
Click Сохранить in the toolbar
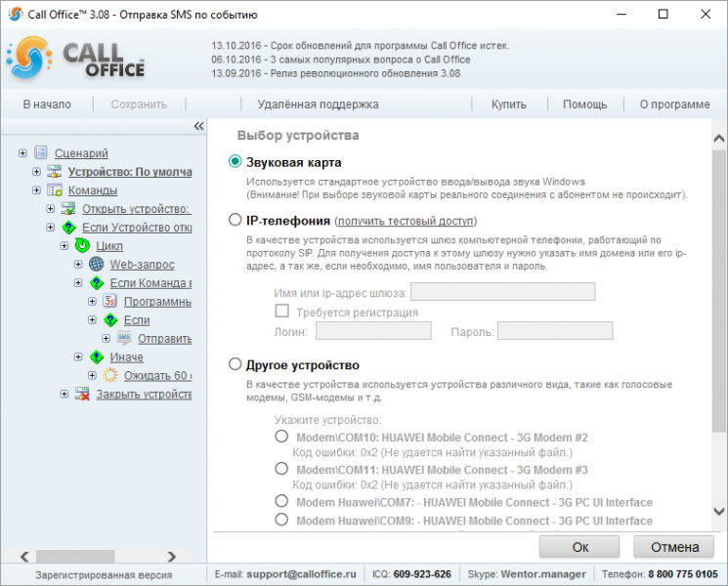pos(139,105)
